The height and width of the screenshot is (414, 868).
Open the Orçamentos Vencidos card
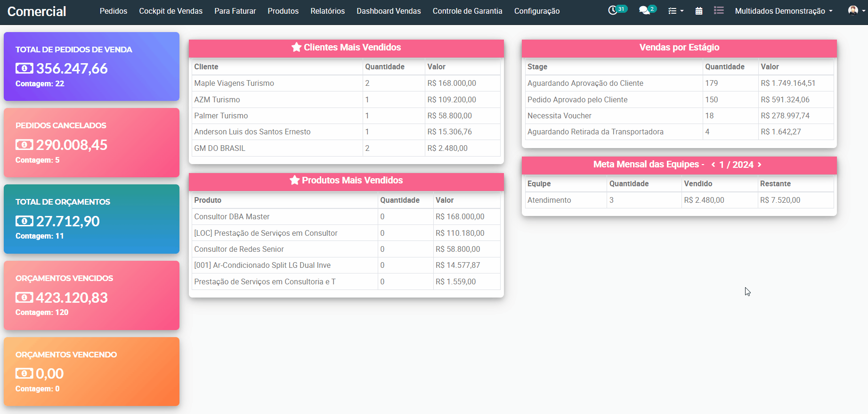tap(91, 295)
